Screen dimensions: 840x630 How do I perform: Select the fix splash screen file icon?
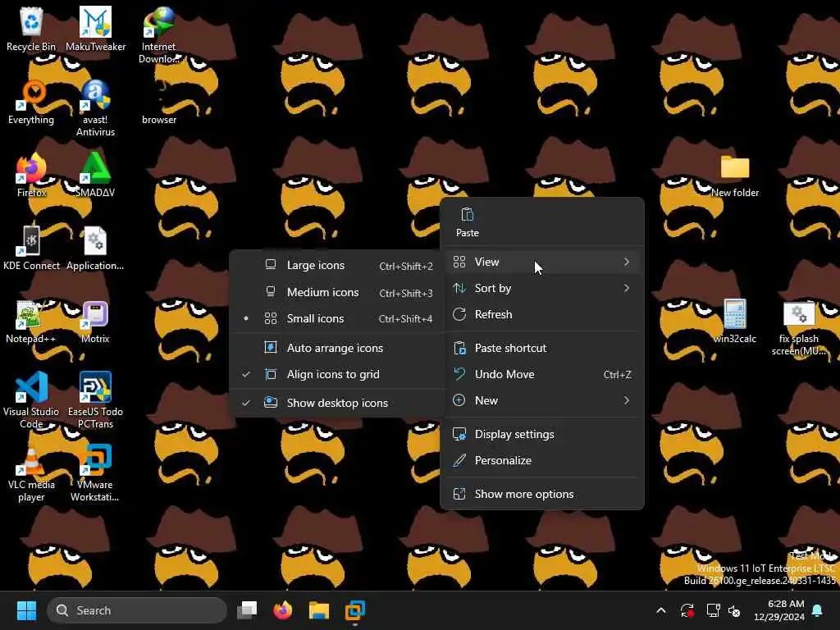[x=799, y=327]
